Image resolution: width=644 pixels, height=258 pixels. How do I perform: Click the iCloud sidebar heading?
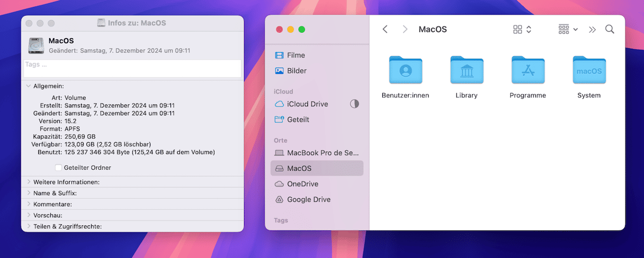tap(283, 91)
